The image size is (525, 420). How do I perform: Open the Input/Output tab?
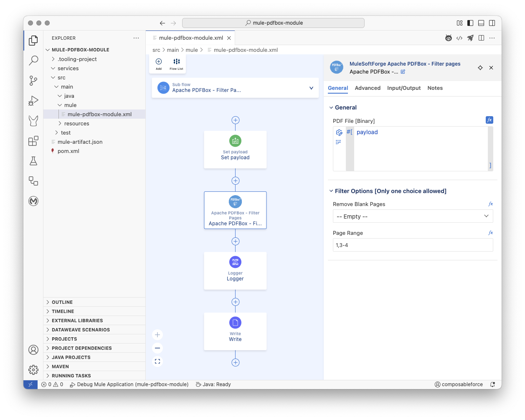click(404, 88)
